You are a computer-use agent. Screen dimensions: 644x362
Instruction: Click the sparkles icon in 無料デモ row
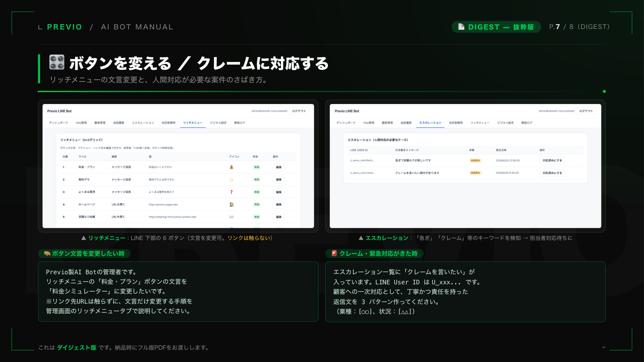pyautogui.click(x=231, y=179)
